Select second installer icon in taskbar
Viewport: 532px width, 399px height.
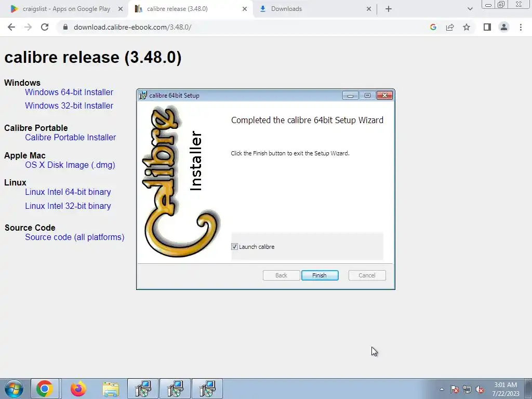point(175,389)
